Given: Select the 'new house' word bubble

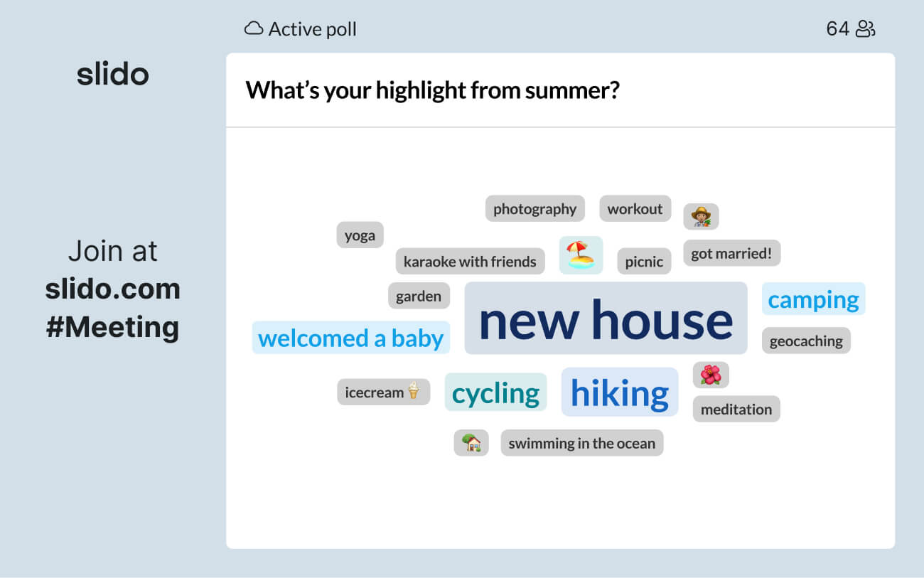Looking at the screenshot, I should 606,319.
